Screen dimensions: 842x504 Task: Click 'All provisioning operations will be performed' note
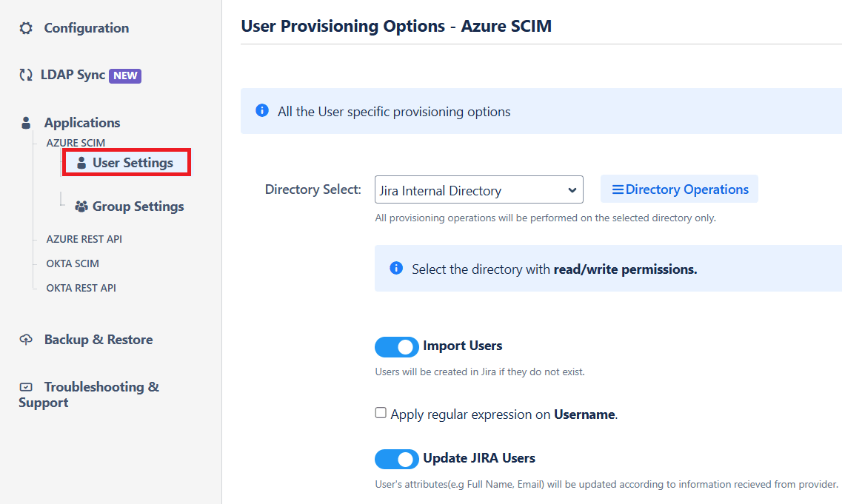(546, 218)
